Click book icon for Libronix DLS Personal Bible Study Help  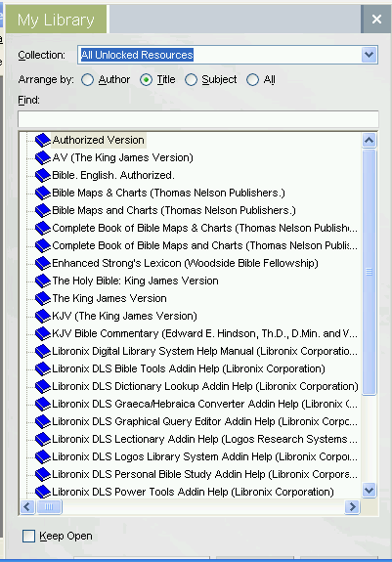point(43,474)
